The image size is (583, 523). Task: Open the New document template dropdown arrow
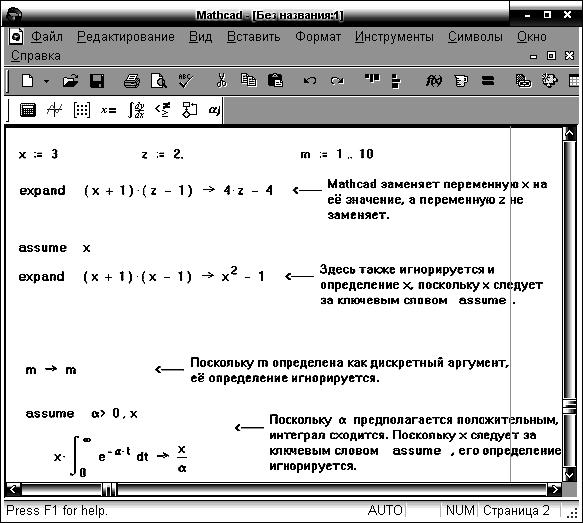46,81
